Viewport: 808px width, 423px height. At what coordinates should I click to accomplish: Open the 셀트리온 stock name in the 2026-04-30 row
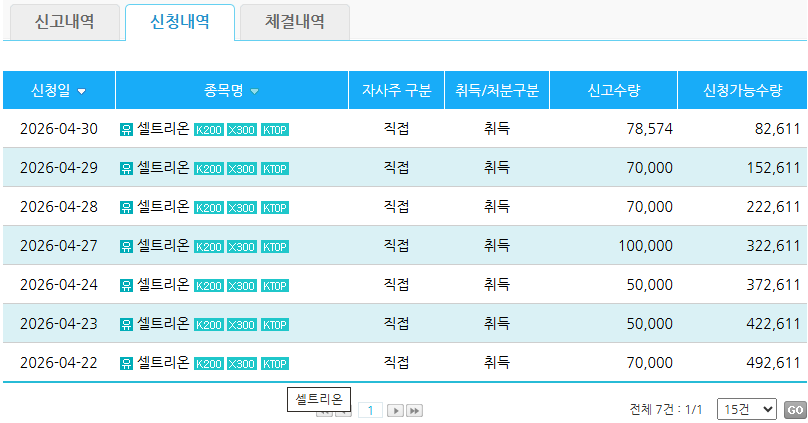(163, 128)
